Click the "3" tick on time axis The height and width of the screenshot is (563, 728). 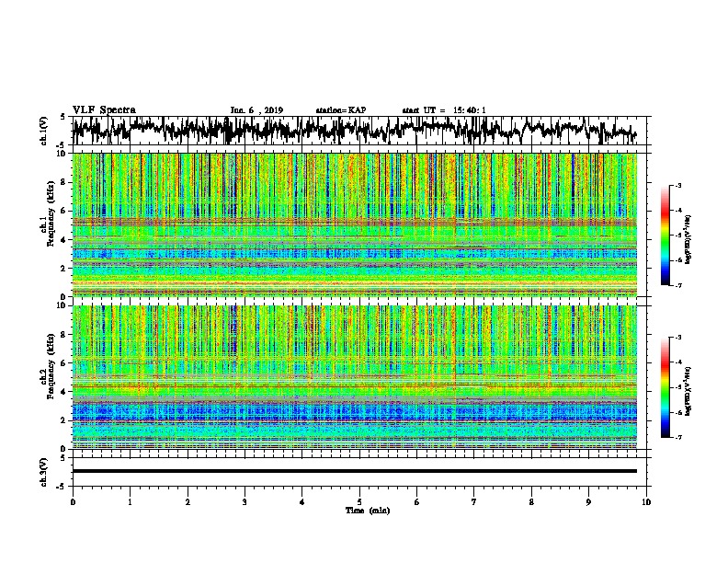coord(245,502)
